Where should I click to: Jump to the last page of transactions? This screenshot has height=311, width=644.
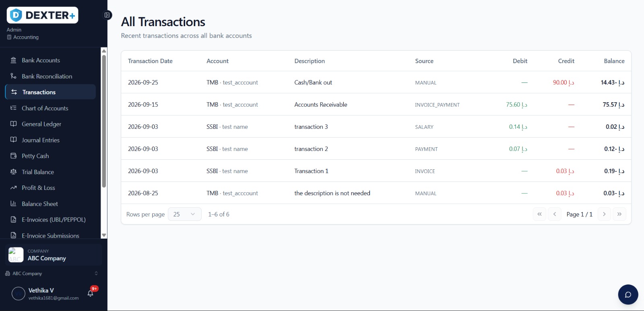(619, 214)
